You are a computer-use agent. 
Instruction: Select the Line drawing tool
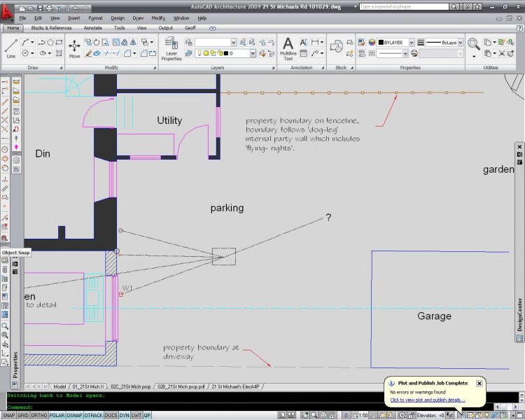tap(11, 47)
